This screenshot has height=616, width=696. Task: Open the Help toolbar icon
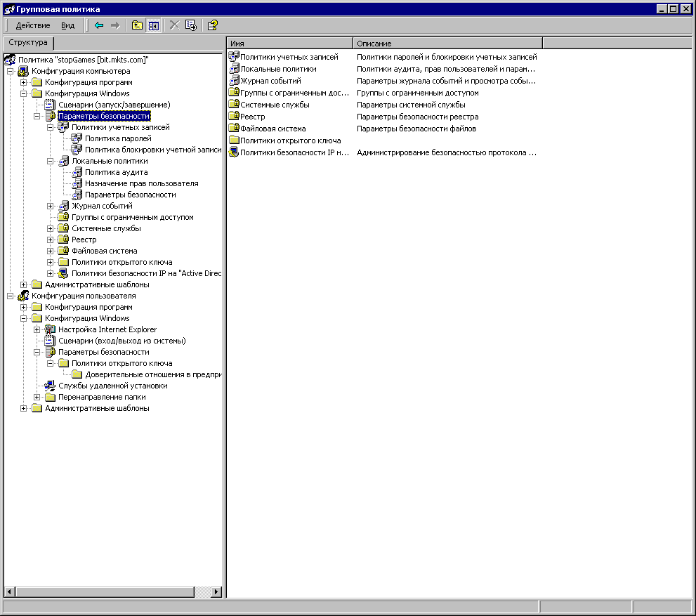click(213, 26)
